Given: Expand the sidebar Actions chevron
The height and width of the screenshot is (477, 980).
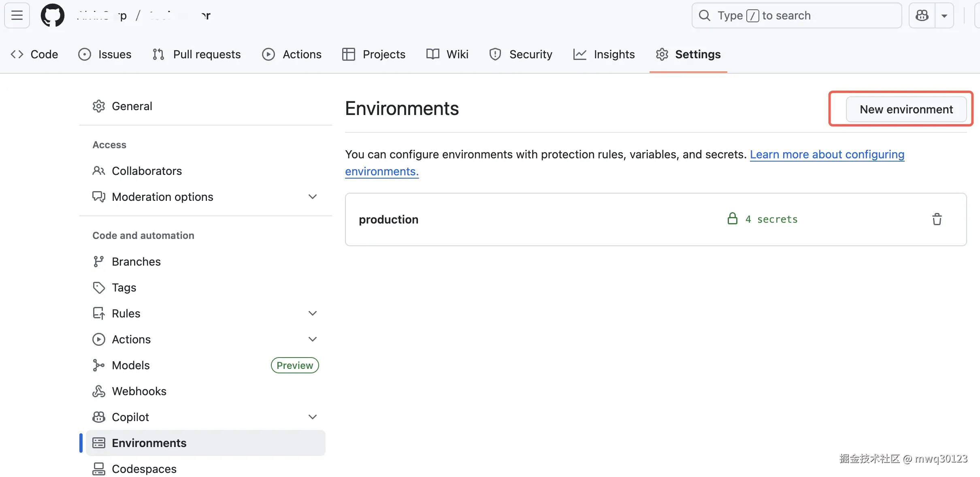Looking at the screenshot, I should click(x=312, y=339).
